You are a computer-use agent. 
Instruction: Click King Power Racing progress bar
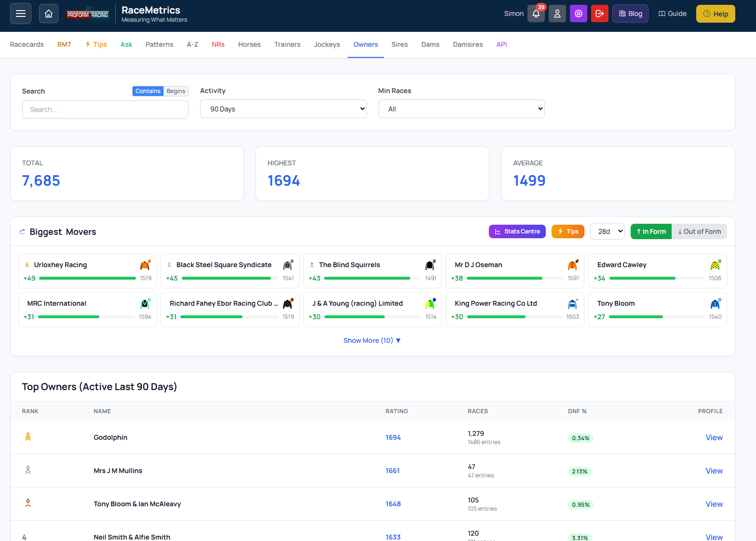[514, 317]
